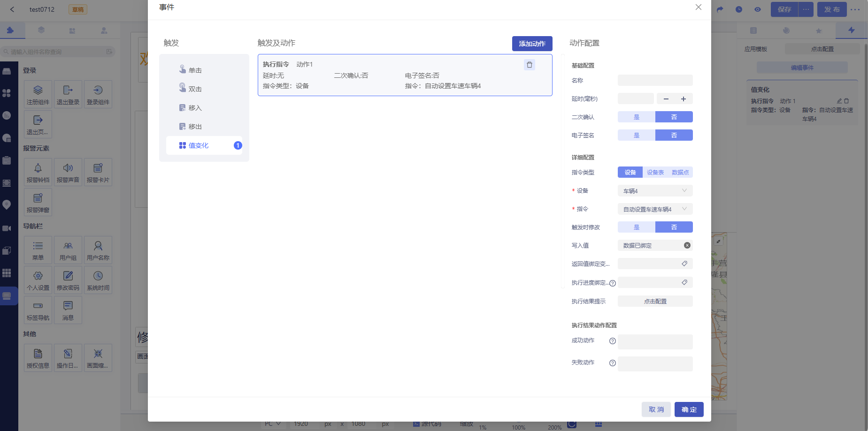Click the 延时(毫秒) input field

pyautogui.click(x=636, y=98)
